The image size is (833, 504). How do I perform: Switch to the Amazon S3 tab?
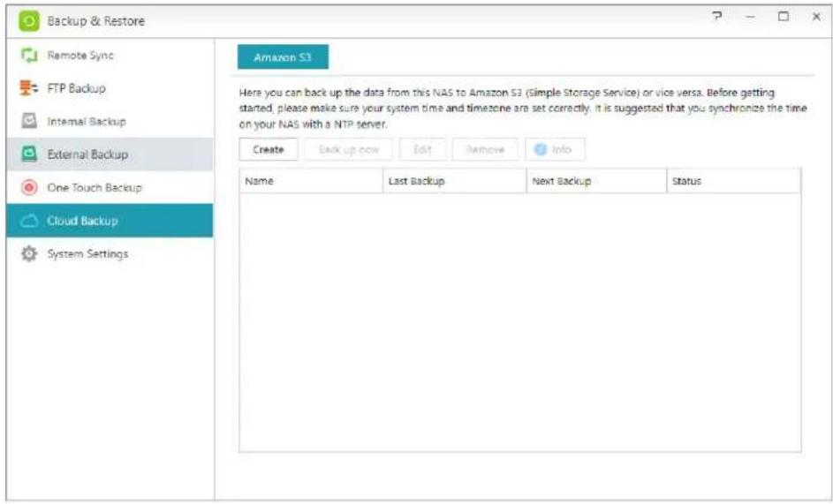pos(283,57)
